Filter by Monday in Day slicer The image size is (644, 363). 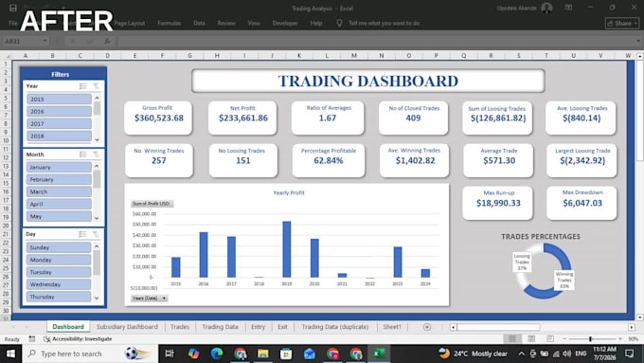coord(59,260)
